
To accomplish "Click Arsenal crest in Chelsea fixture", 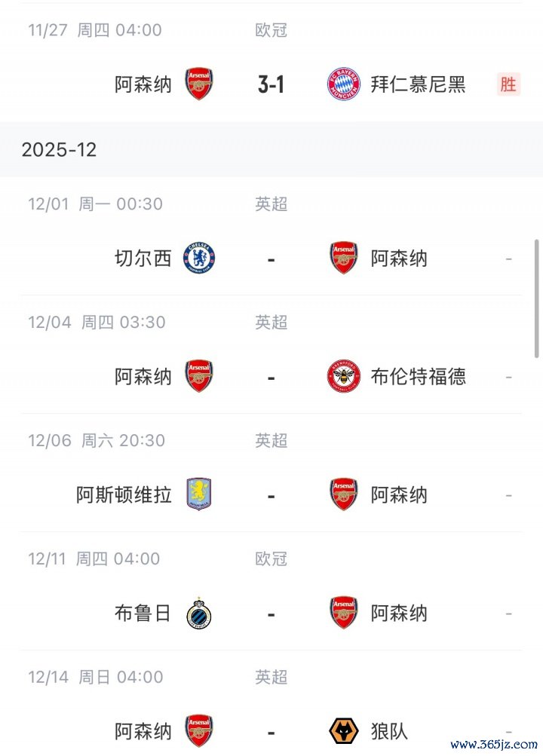I will pyautogui.click(x=344, y=259).
